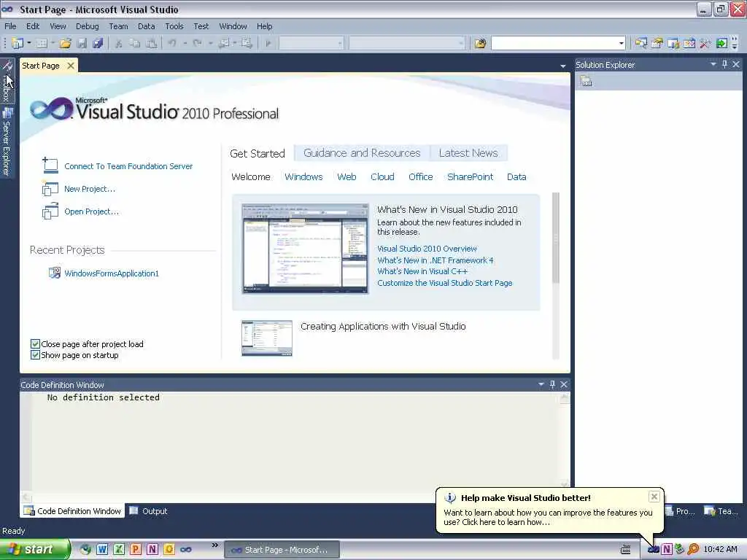
Task: Click the Open Project... link
Action: 91,211
